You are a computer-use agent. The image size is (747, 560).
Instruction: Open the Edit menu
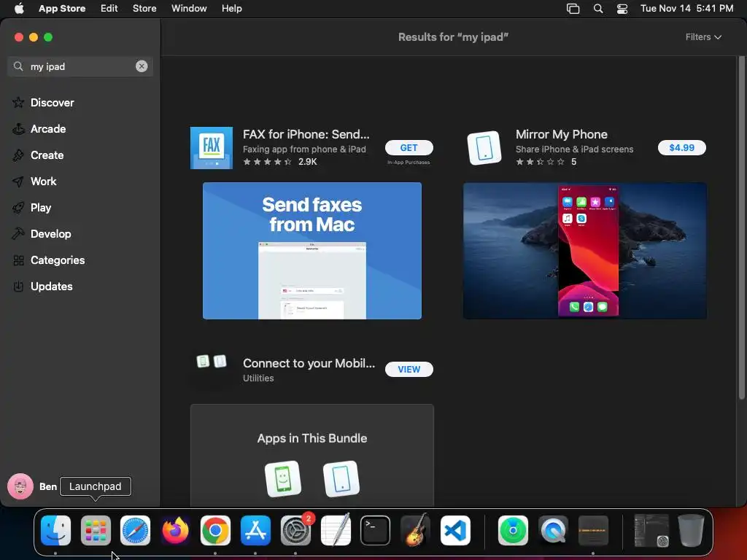point(109,8)
